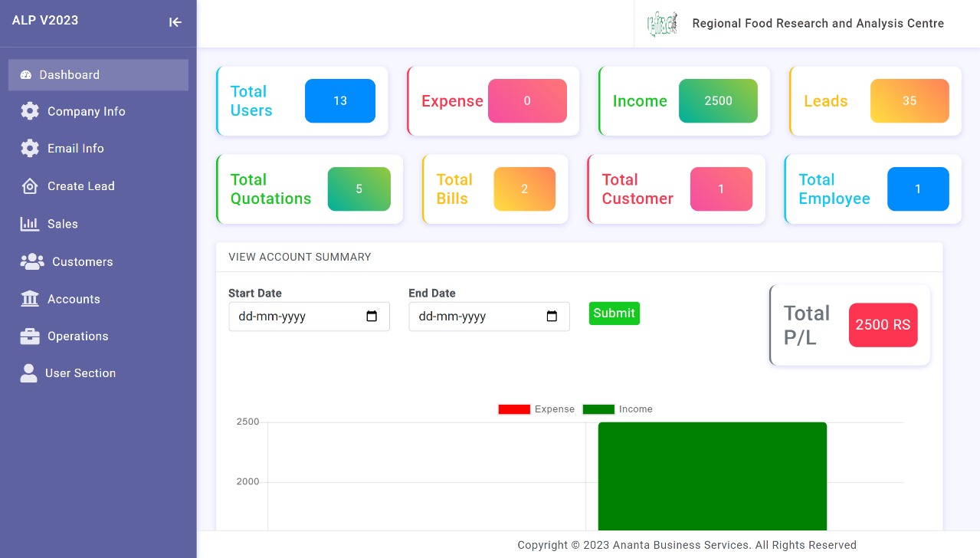The image size is (980, 558).
Task: Click the 2000 y-axis label
Action: tap(247, 482)
